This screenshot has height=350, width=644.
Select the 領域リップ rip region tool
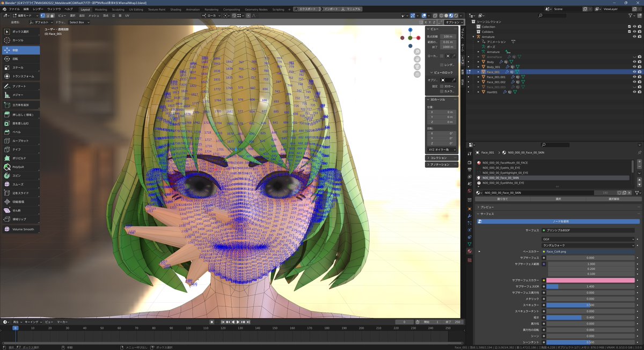point(20,219)
